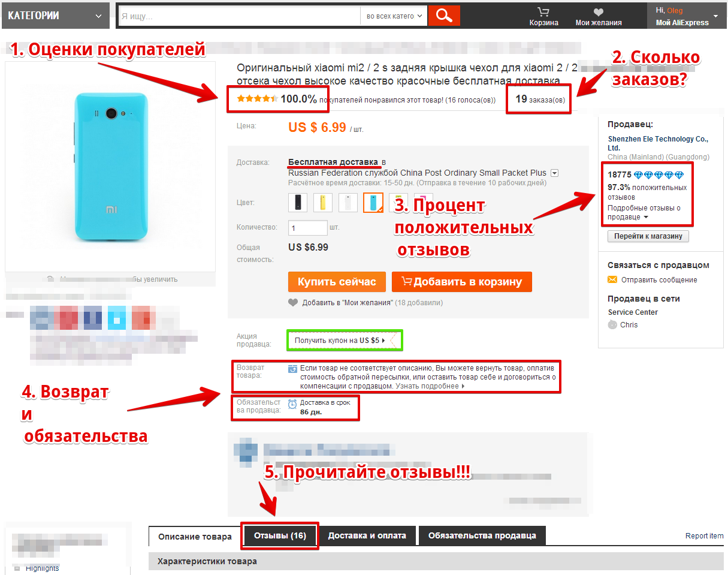Viewport: 728px width, 575px height.
Task: Click the envelope icon to send a message
Action: click(612, 279)
